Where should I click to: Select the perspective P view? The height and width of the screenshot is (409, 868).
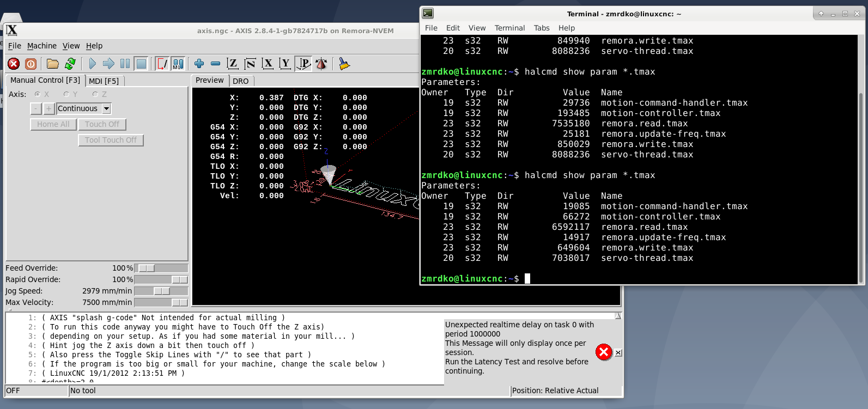pos(304,64)
